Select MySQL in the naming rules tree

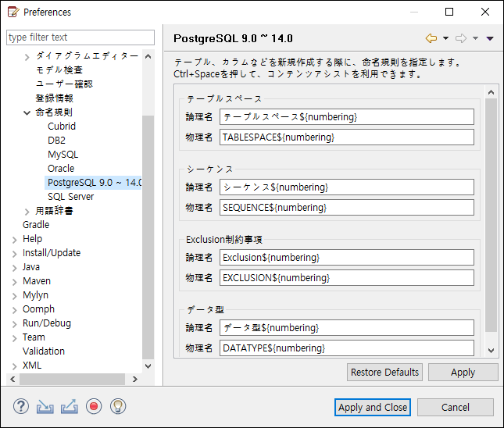(63, 155)
